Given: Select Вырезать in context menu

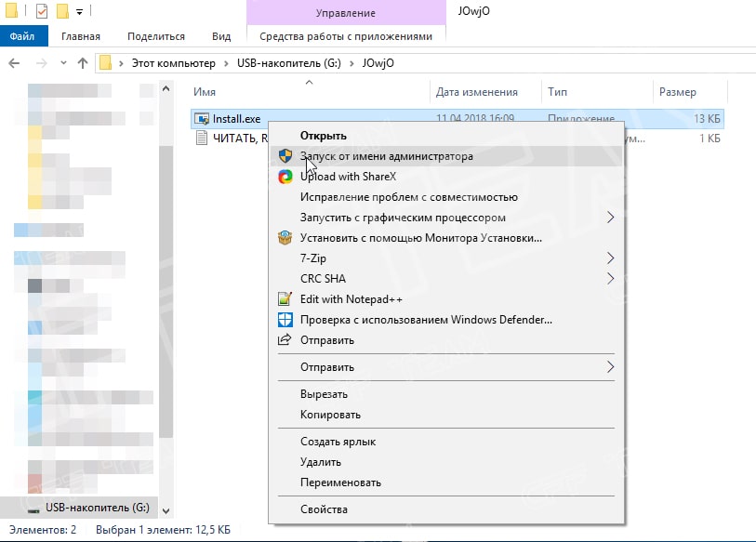Looking at the screenshot, I should 446,394.
